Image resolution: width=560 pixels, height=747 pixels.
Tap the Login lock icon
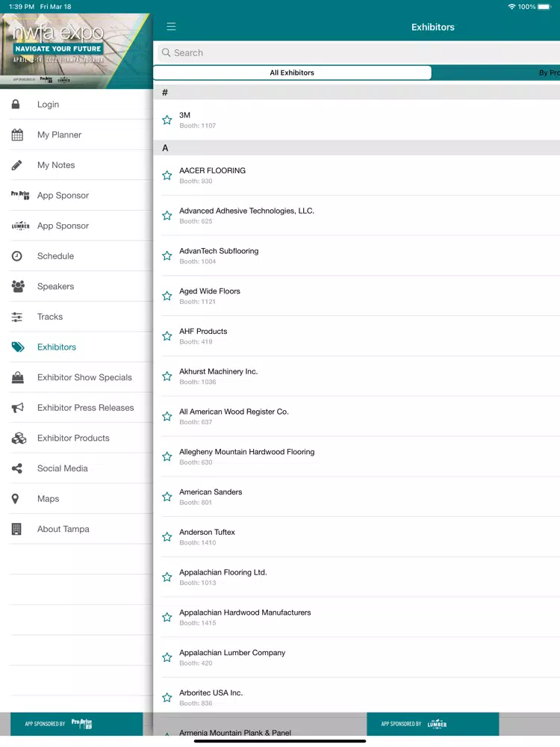(16, 104)
